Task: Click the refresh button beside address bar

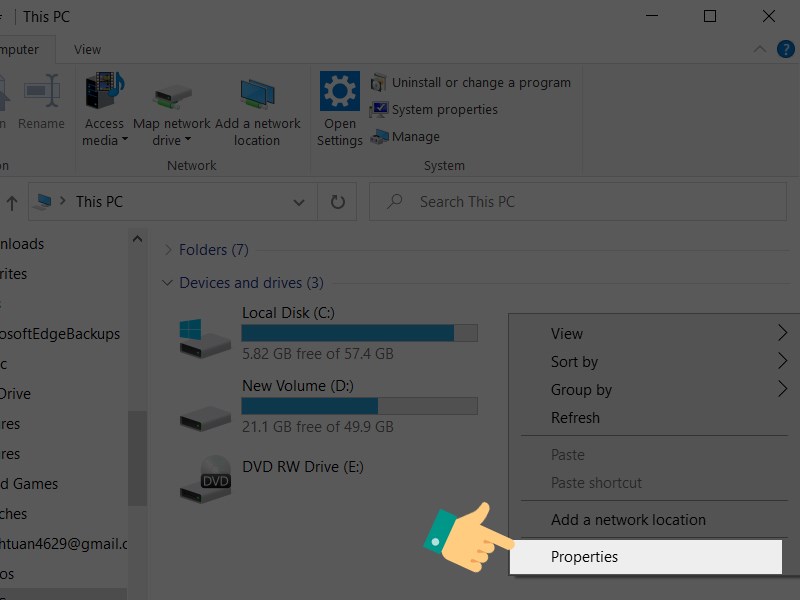Action: tap(338, 202)
